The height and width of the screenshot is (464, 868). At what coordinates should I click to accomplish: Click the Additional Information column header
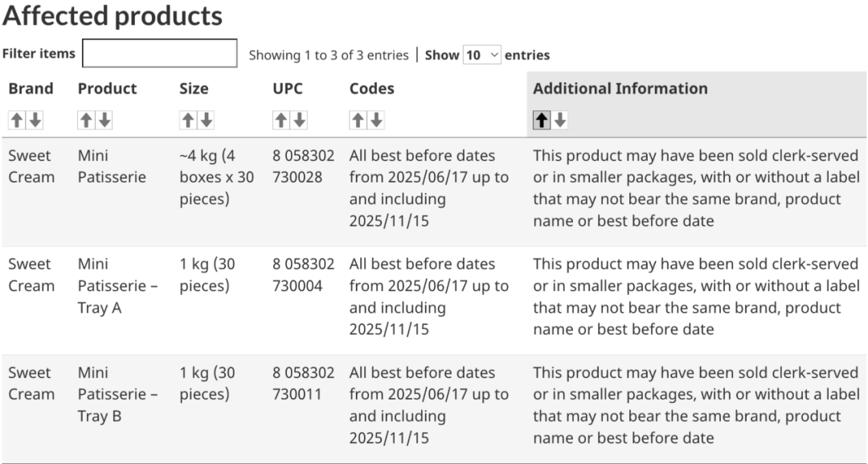620,88
